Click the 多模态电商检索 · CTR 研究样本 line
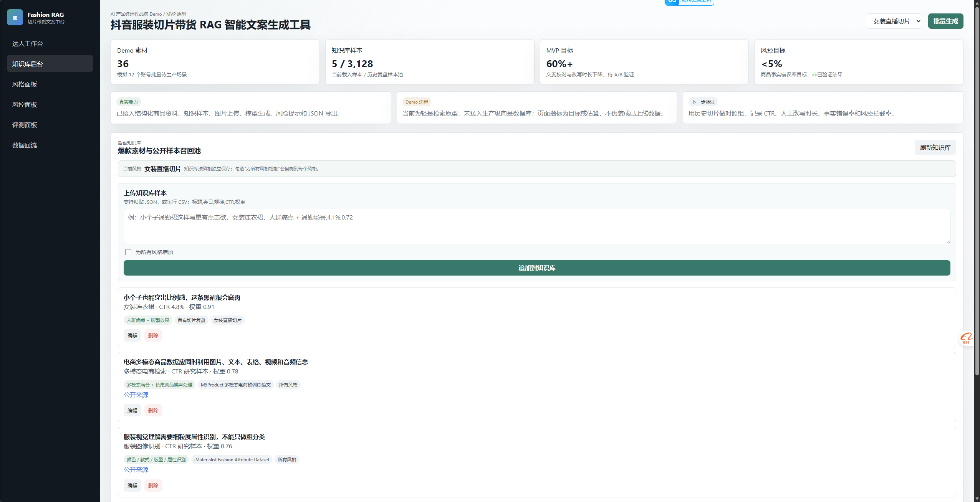980x502 pixels. 181,371
